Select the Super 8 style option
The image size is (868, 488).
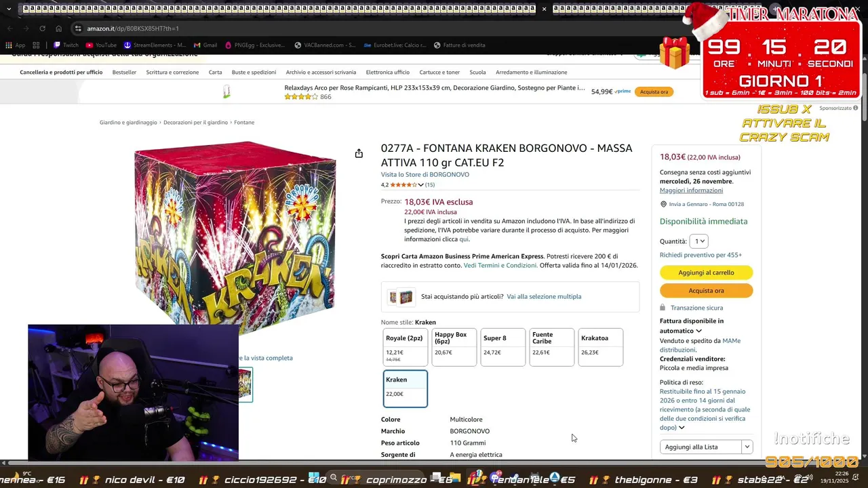503,347
